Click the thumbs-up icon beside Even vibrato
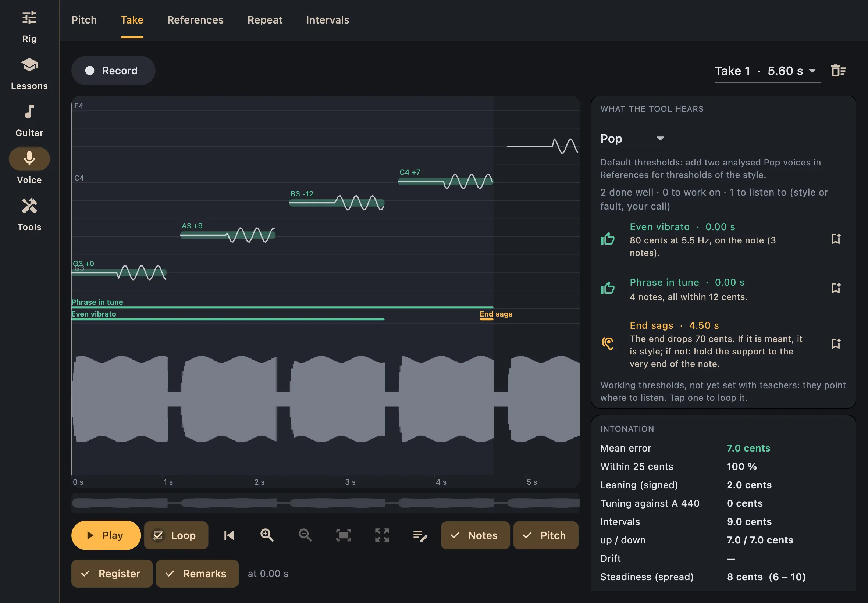This screenshot has height=603, width=868. pyautogui.click(x=608, y=239)
